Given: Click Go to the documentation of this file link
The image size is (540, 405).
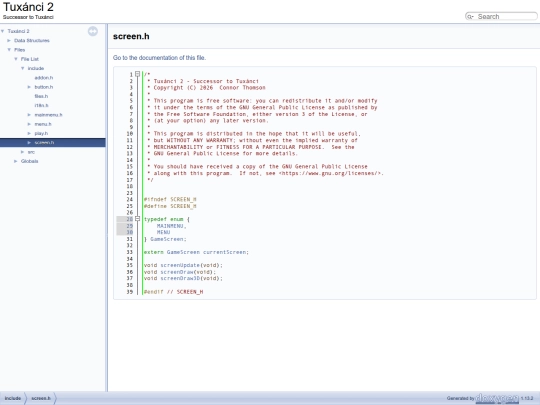Looking at the screenshot, I should (x=159, y=58).
